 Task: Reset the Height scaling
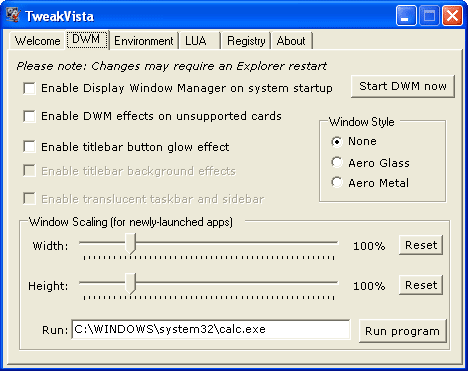pos(421,285)
